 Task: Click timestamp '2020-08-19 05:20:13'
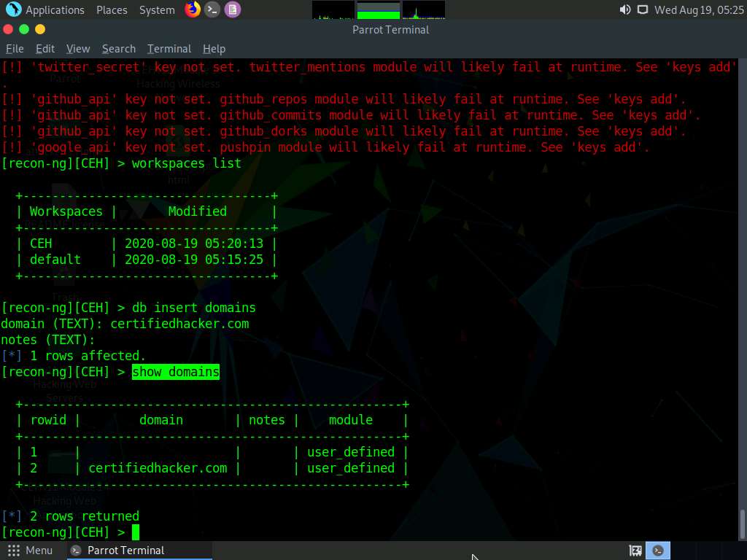tap(194, 244)
